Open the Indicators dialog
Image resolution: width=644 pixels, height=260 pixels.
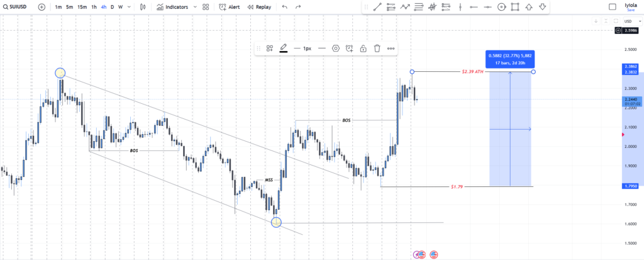172,7
